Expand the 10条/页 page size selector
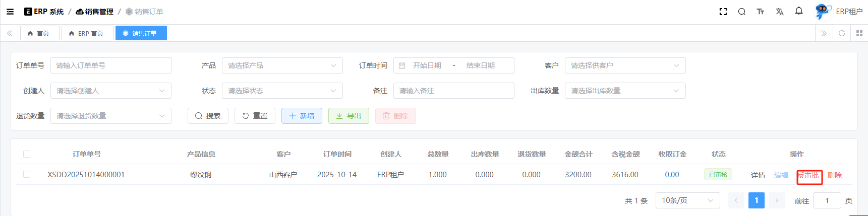 pos(687,200)
